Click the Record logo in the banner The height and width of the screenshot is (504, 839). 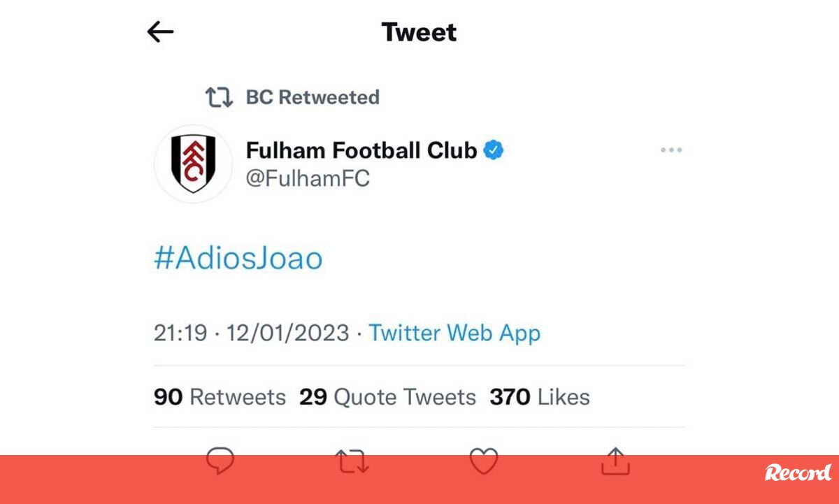click(797, 473)
